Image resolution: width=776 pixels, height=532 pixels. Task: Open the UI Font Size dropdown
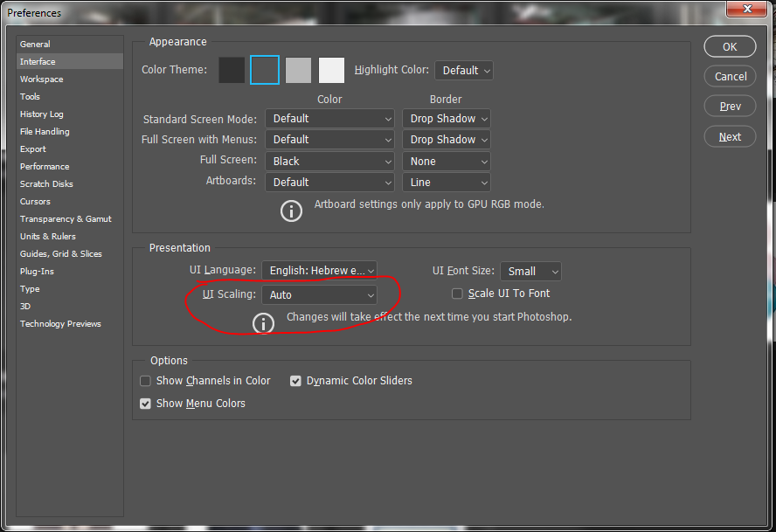pos(530,271)
